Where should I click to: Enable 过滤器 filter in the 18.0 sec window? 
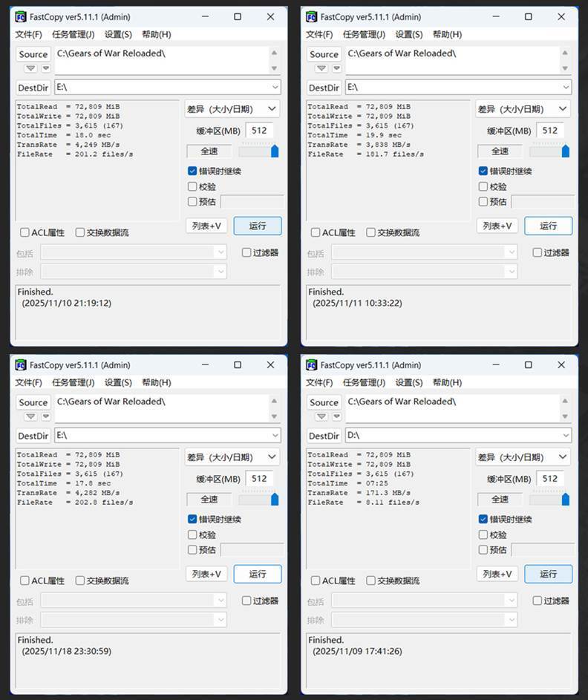click(246, 252)
